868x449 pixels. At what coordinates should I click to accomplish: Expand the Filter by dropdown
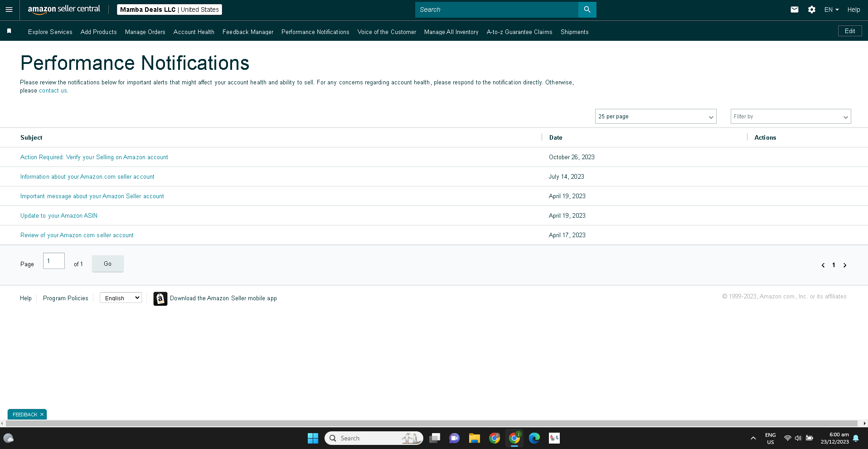[x=790, y=117]
